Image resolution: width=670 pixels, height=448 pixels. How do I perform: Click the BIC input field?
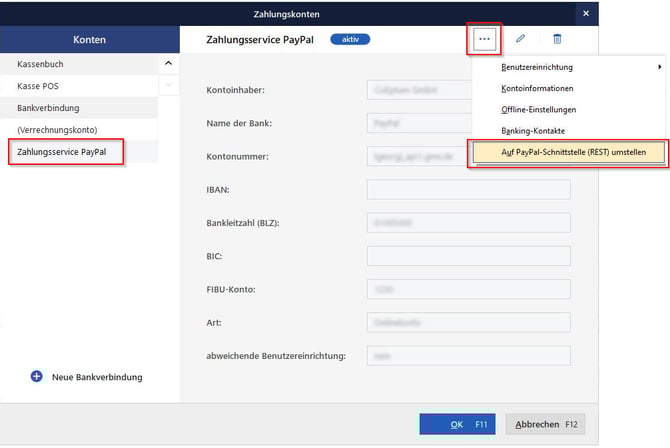click(468, 256)
